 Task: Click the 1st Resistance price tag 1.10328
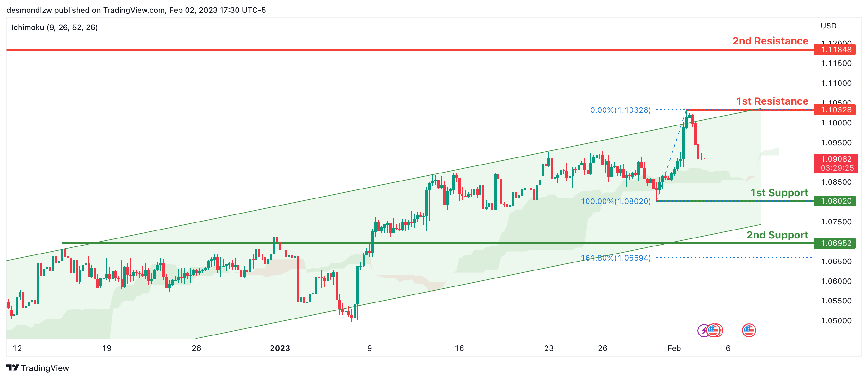836,110
